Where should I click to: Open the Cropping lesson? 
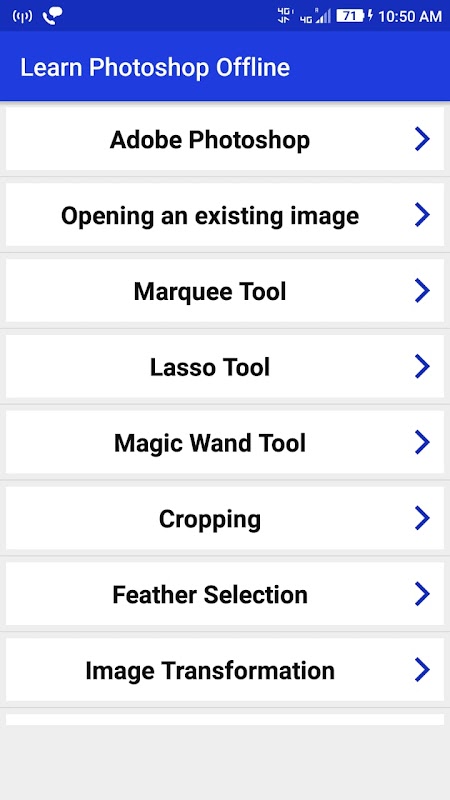(x=224, y=518)
